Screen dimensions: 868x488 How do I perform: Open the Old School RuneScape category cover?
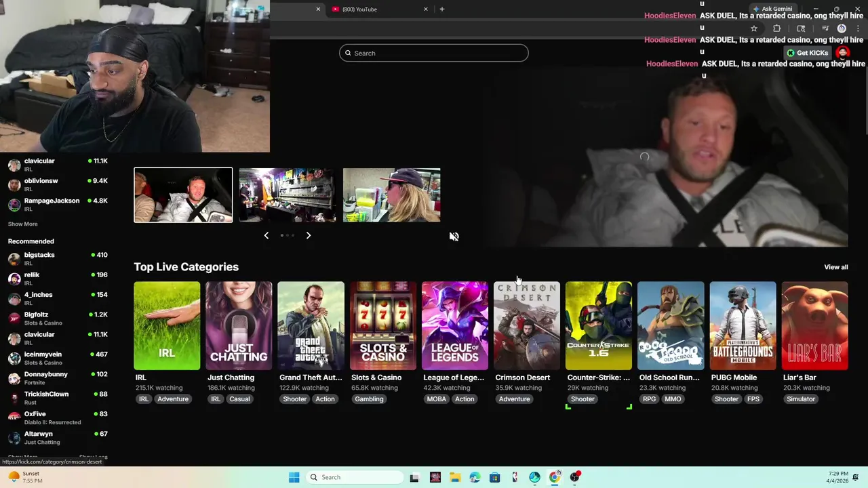(x=671, y=326)
